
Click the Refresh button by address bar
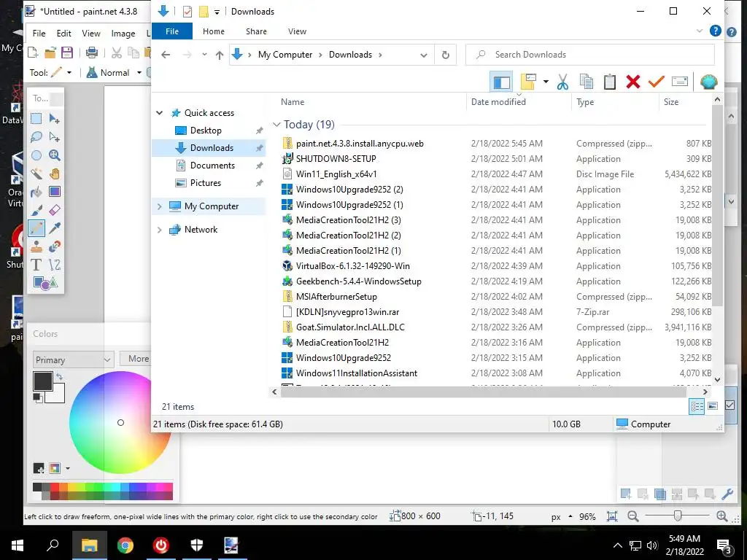pyautogui.click(x=446, y=55)
